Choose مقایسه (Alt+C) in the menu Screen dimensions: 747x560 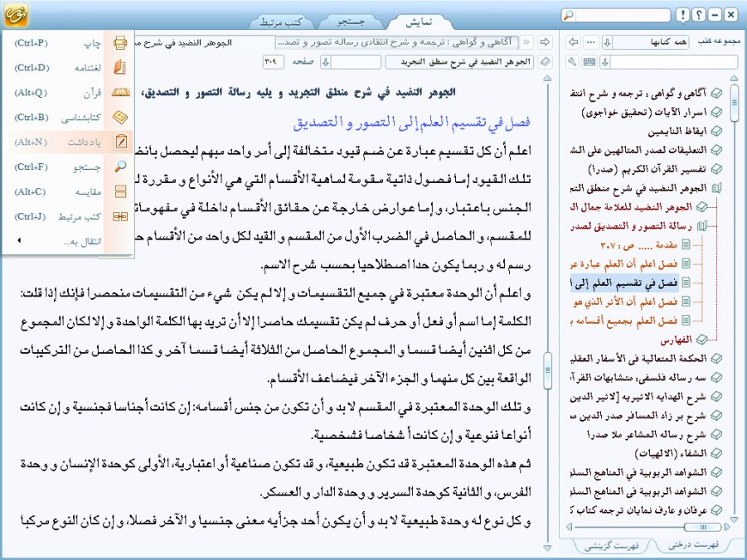67,191
